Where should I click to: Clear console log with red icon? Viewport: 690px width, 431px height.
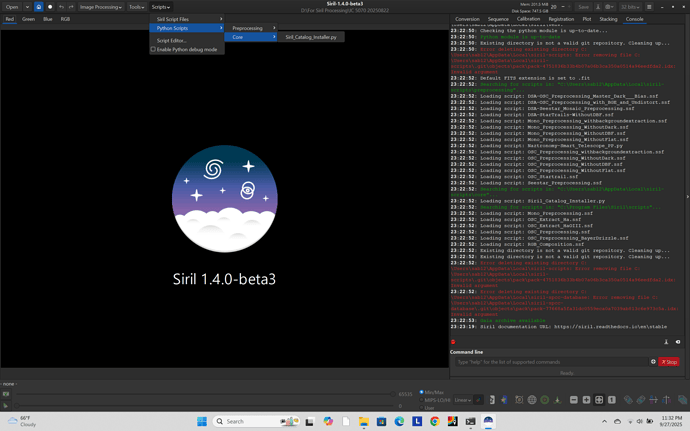click(x=453, y=342)
